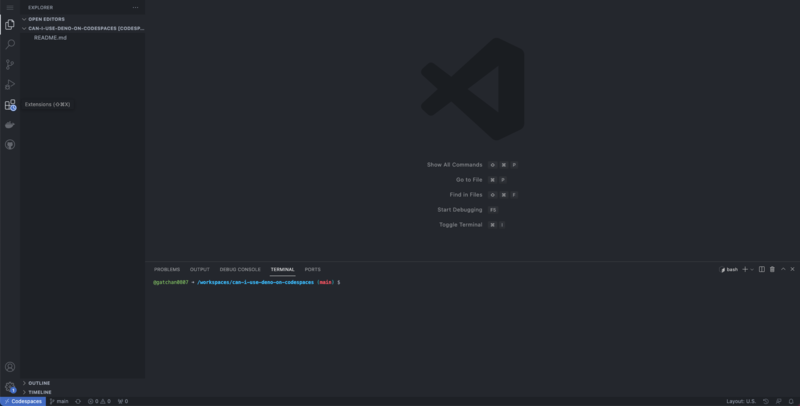
Task: Open notifications bell in status bar
Action: (791, 401)
